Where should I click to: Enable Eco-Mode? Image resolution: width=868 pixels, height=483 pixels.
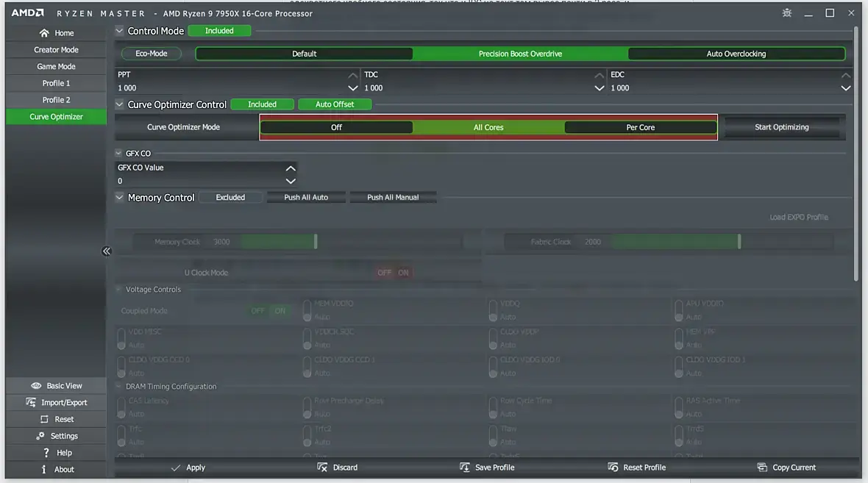[x=151, y=54]
